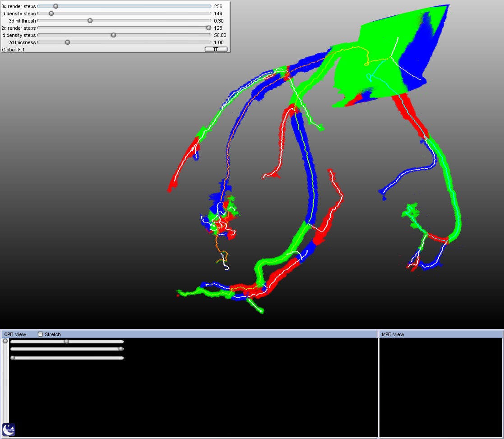Screen dimensions: 504x439
Task: Click the 2d thickness value 1.00
Action: click(x=219, y=42)
